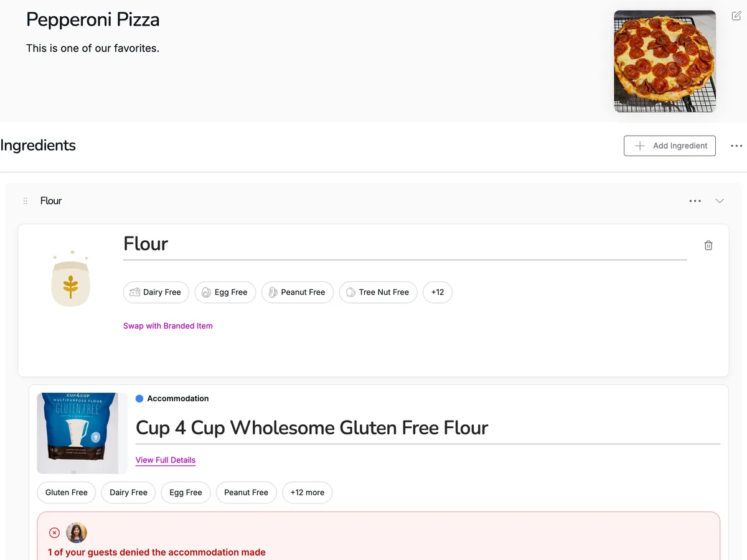Open the Ingredients section three-dot menu
747x560 pixels.
point(736,146)
